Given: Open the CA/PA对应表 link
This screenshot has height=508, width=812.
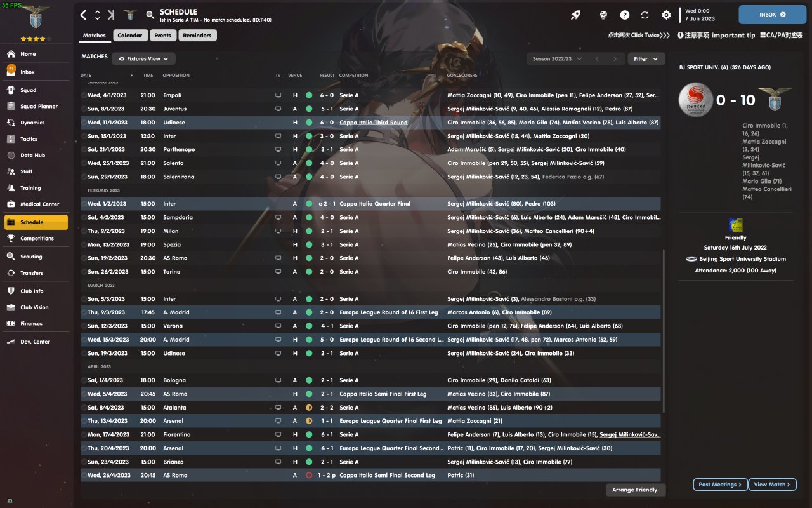Looking at the screenshot, I should point(782,36).
